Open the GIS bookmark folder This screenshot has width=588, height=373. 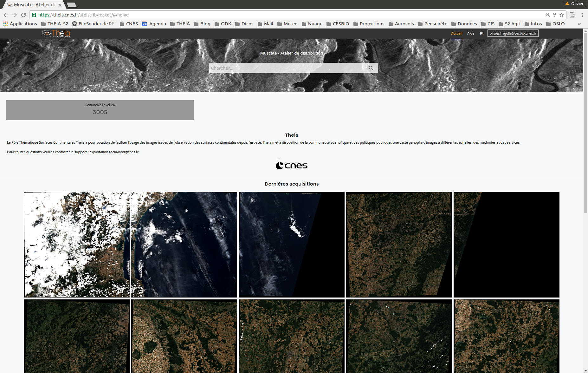[488, 24]
